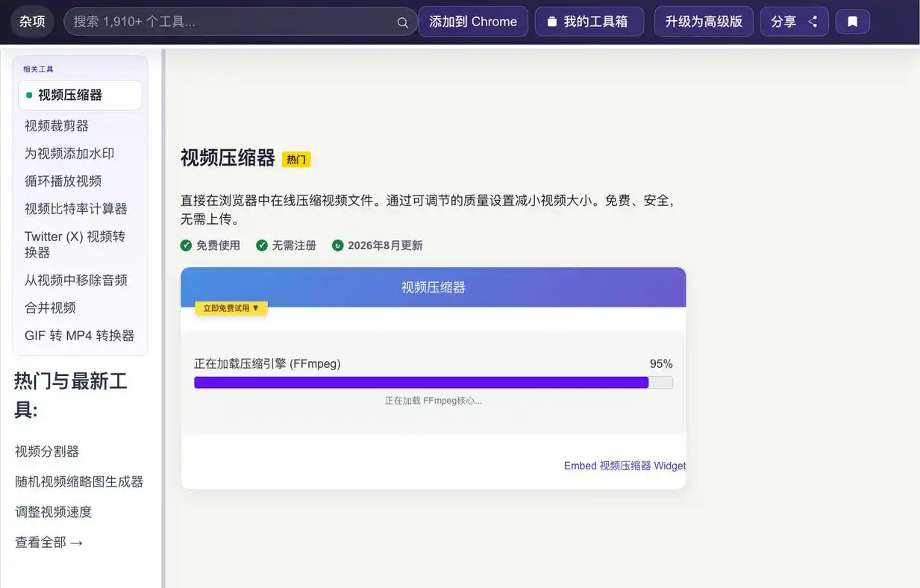Click the green check icon beside 免费使用
The height and width of the screenshot is (588, 920).
coord(186,245)
